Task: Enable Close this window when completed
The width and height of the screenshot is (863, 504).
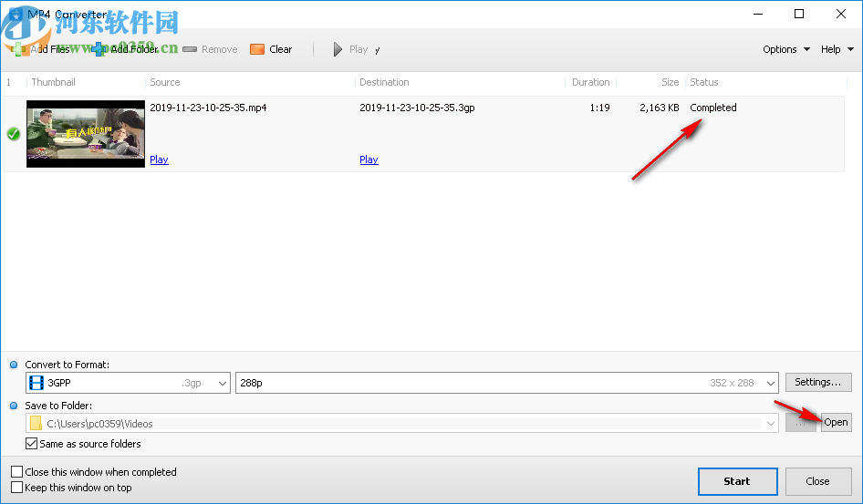Action: point(17,472)
